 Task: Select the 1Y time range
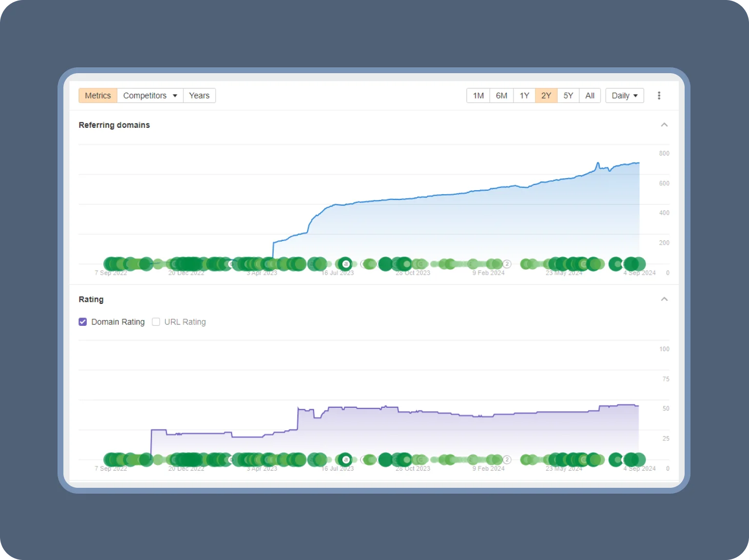[x=524, y=96]
